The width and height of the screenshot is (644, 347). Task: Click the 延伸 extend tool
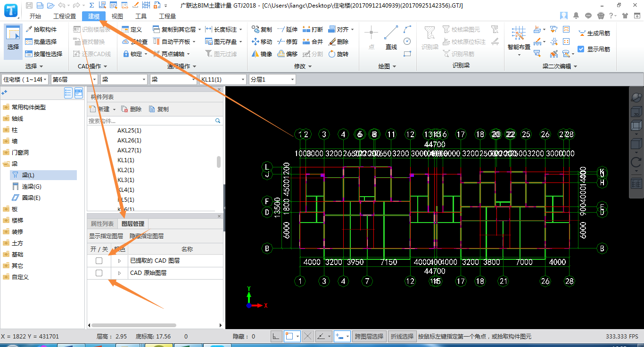click(x=287, y=29)
